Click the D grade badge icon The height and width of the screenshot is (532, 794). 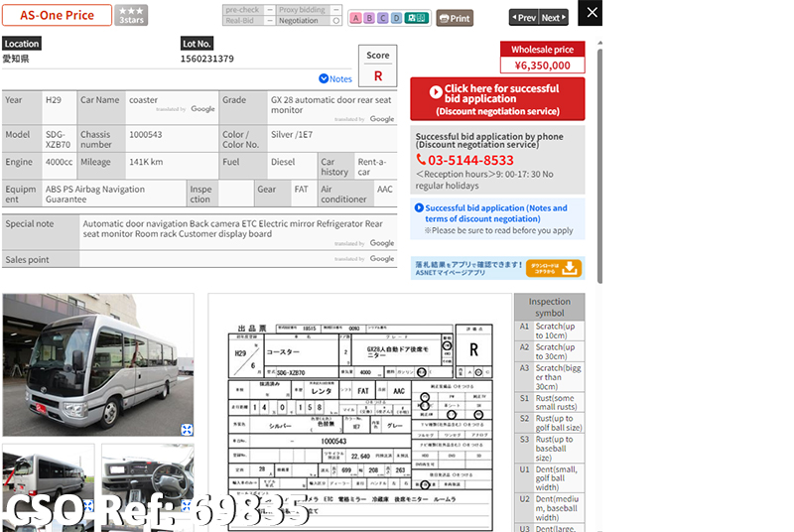point(396,18)
